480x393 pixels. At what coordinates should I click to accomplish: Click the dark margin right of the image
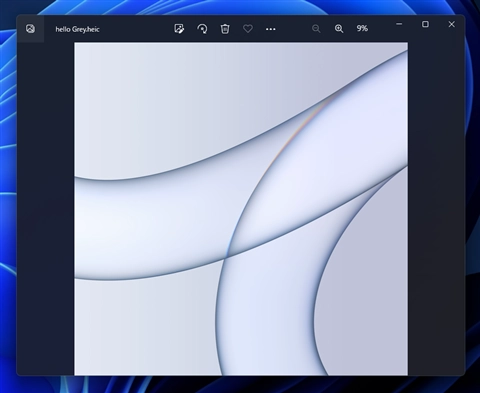point(436,209)
